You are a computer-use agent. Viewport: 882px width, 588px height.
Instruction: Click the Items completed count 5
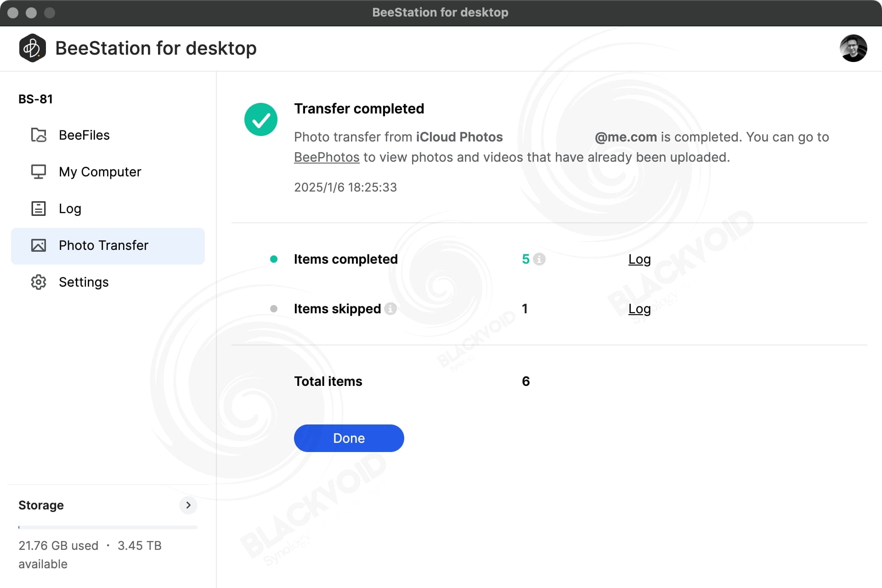[526, 259]
